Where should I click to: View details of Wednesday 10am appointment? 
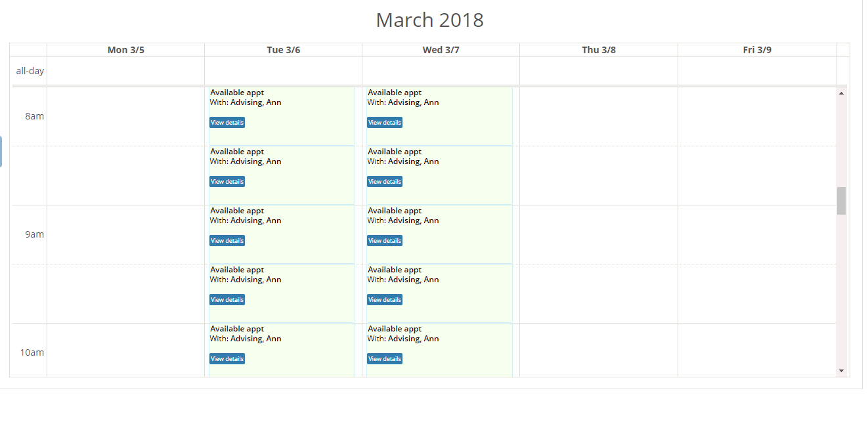pos(385,359)
